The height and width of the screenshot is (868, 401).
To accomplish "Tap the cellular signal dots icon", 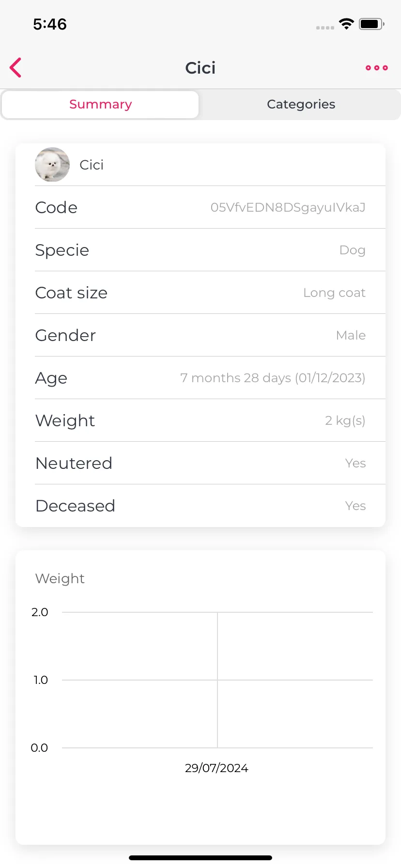I will pos(325,28).
